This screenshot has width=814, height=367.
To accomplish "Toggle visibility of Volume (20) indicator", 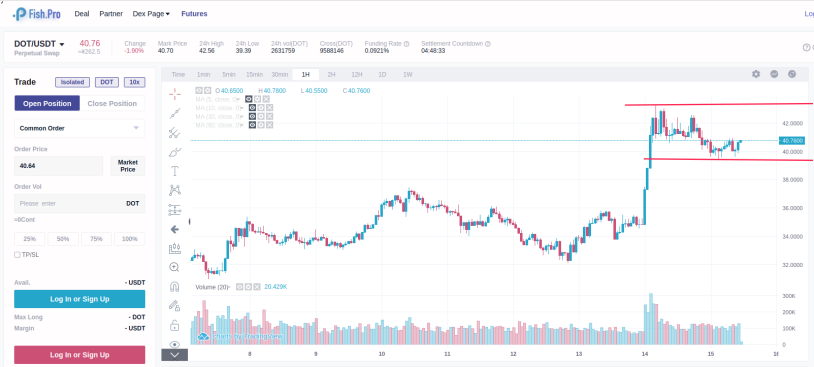I will tap(240, 287).
